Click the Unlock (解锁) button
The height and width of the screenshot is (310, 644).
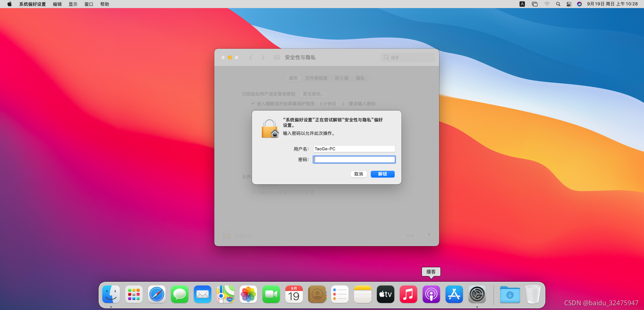pyautogui.click(x=382, y=174)
